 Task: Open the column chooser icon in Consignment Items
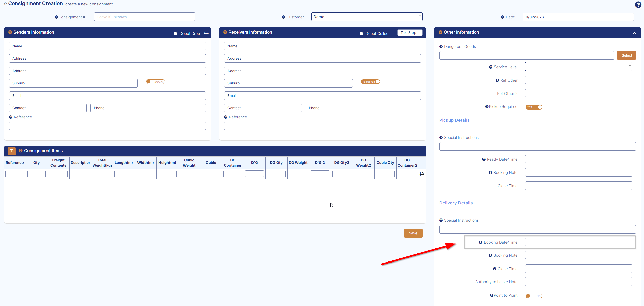(x=11, y=151)
